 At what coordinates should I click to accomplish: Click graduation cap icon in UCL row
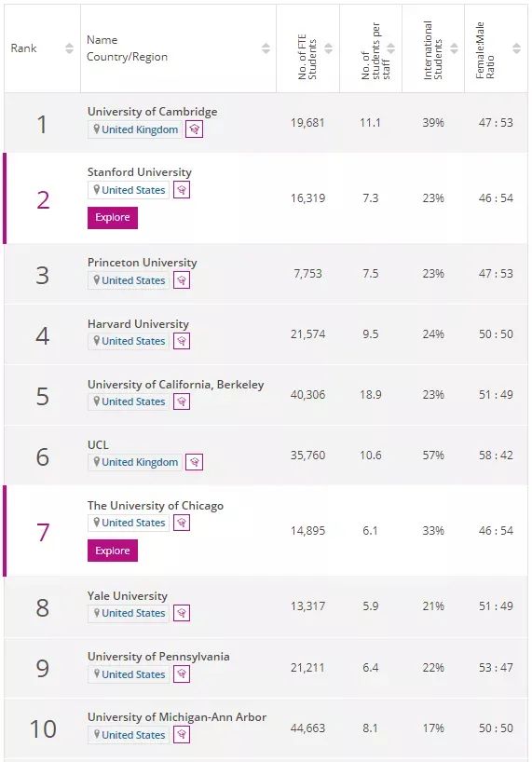point(195,462)
